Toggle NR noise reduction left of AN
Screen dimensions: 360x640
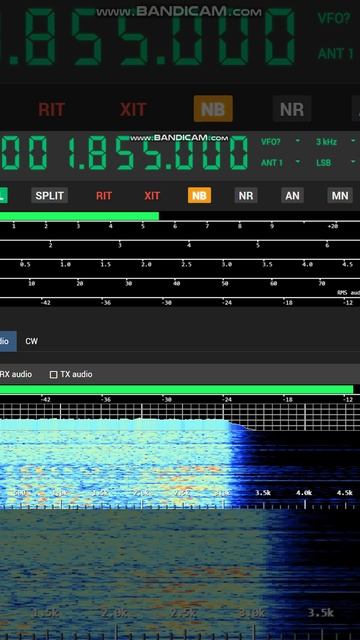pyautogui.click(x=246, y=196)
